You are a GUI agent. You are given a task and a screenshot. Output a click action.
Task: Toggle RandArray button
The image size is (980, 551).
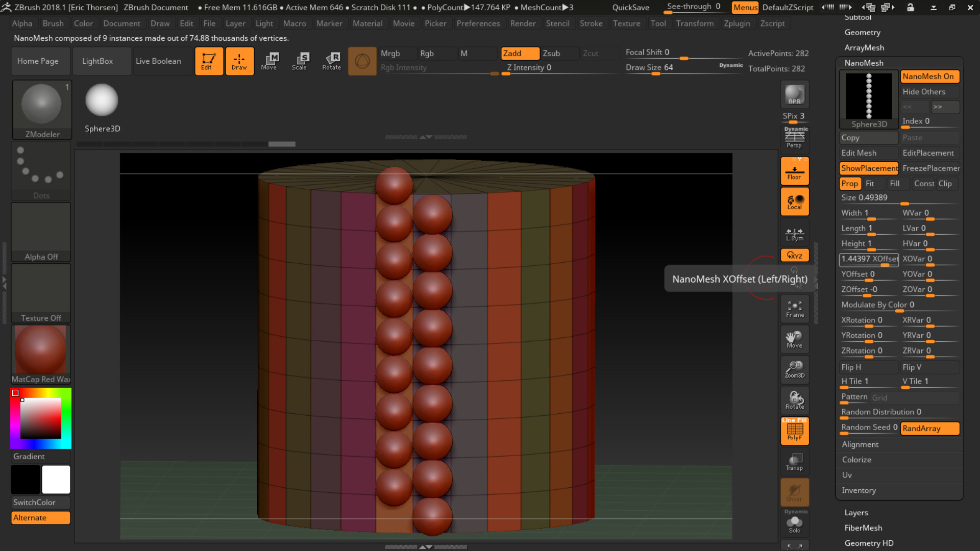929,429
